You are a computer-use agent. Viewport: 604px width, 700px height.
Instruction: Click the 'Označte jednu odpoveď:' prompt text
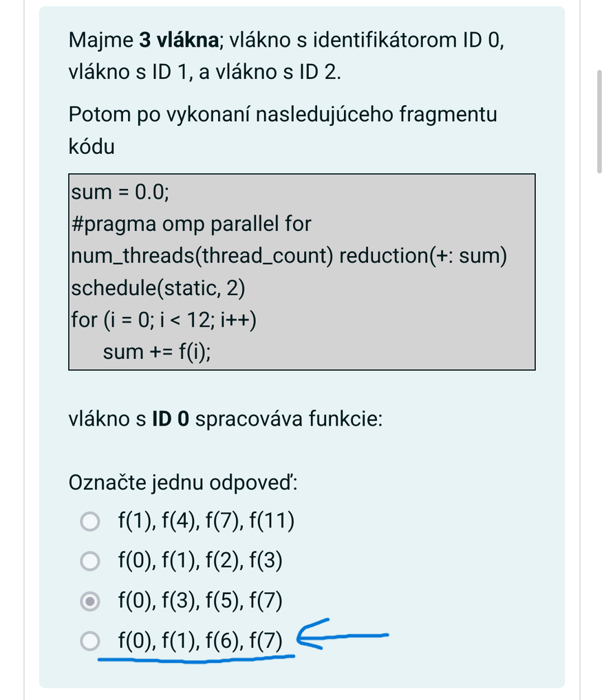pos(183,483)
